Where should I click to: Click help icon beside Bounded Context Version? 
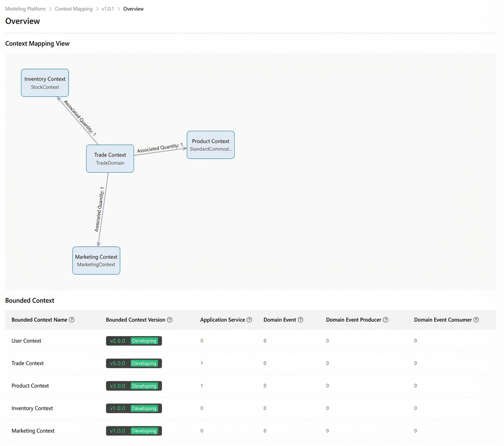tap(170, 320)
